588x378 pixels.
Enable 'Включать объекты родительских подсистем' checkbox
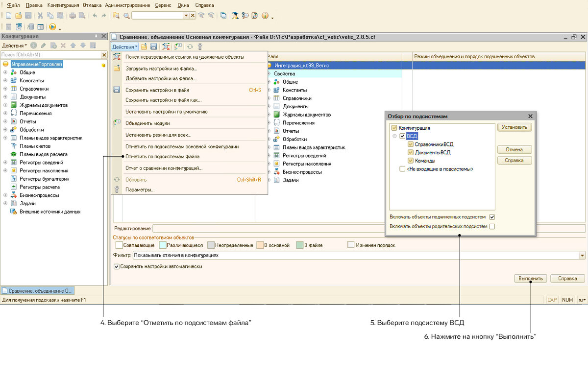492,227
